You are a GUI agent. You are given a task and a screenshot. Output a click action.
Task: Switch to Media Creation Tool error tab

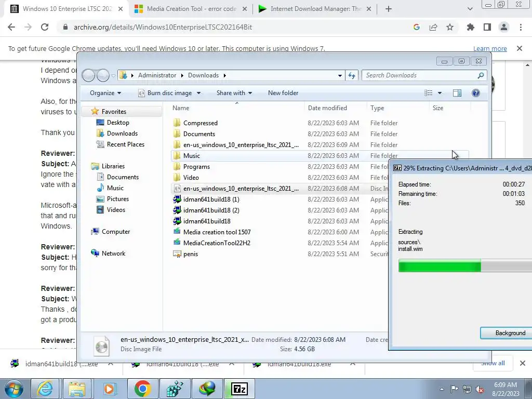point(191,9)
